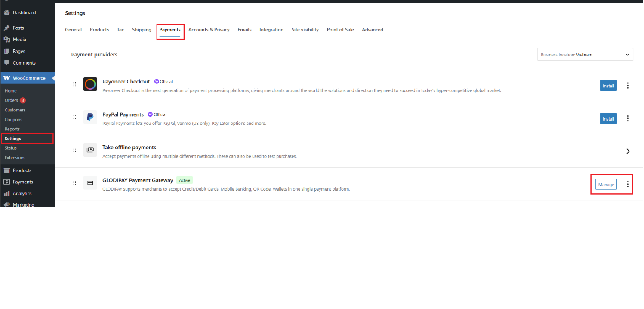
Task: Click the GLODIPAY Payment Gateway title
Action: click(138, 180)
